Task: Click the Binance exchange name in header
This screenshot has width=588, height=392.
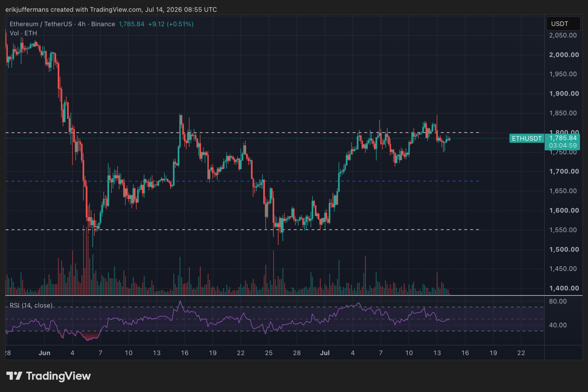Action: pyautogui.click(x=103, y=24)
